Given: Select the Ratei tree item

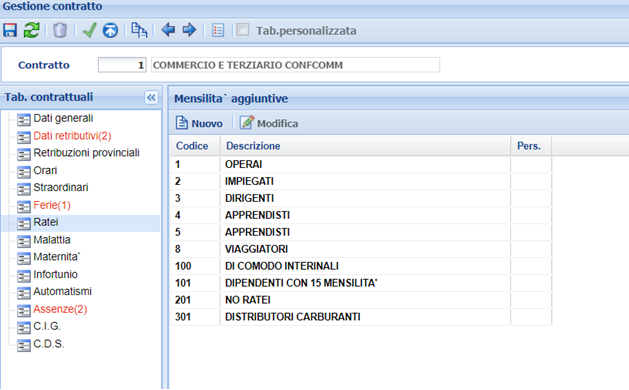Looking at the screenshot, I should tap(46, 222).
